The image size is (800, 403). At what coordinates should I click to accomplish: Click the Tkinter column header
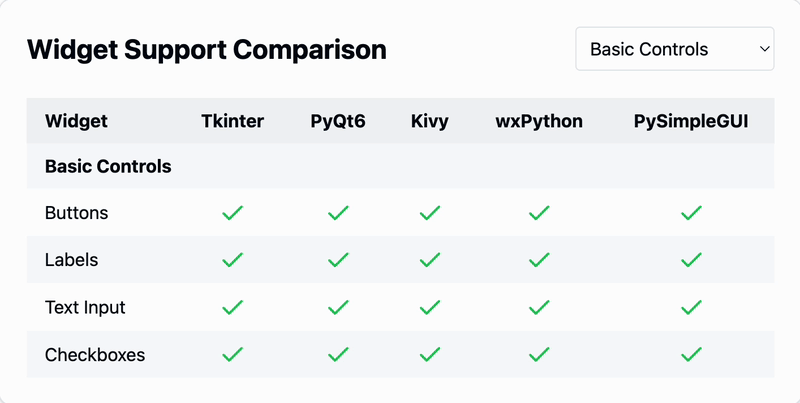(233, 122)
